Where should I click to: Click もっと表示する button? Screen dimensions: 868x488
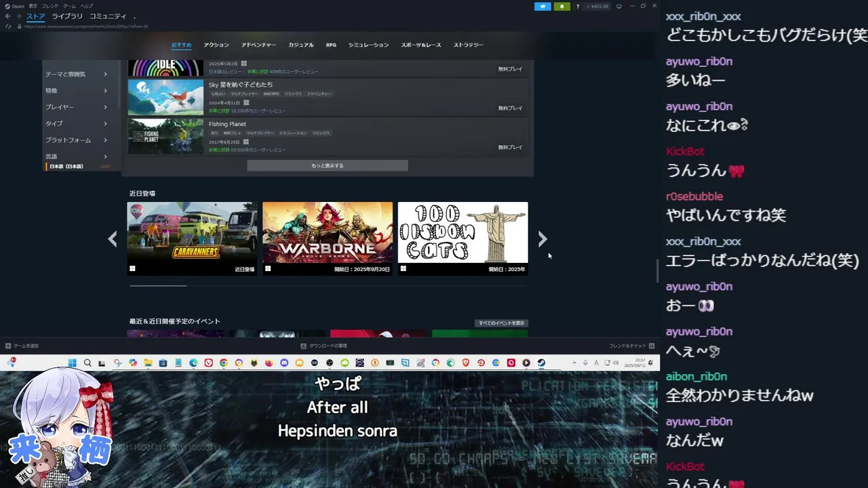(x=328, y=165)
